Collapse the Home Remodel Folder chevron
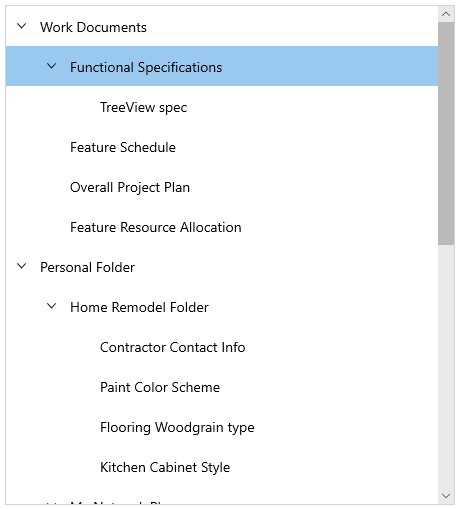The image size is (458, 509). [x=52, y=306]
